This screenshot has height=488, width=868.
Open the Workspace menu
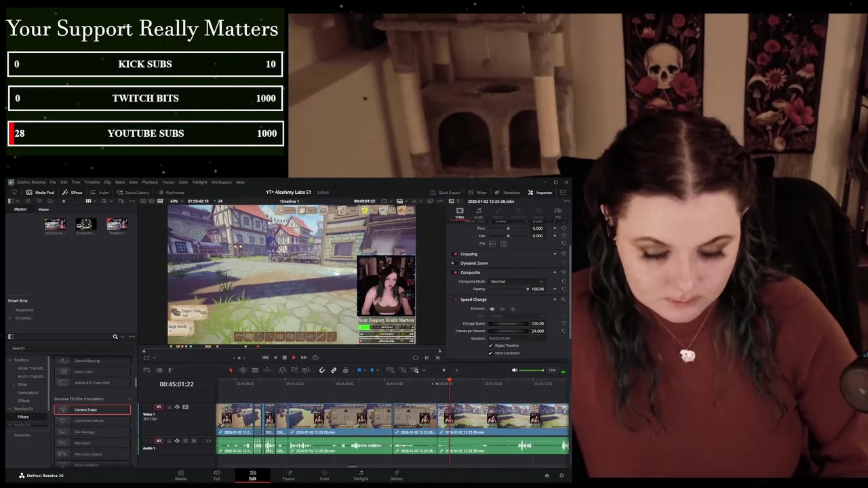(x=222, y=182)
